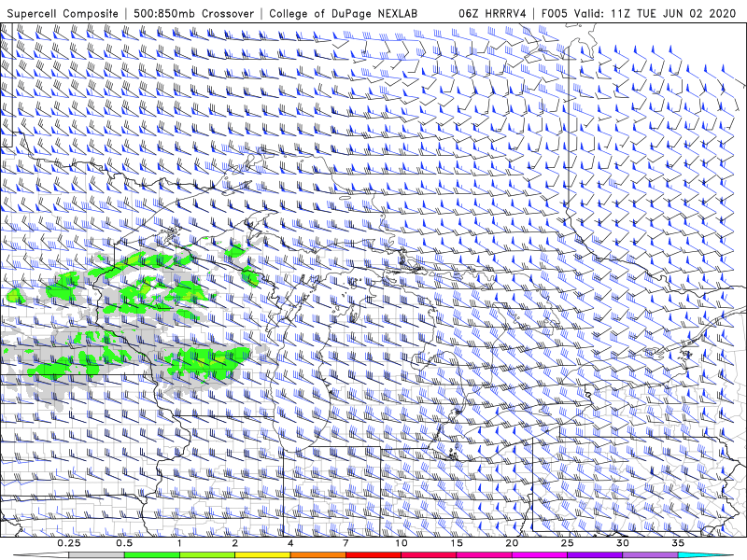Click the '20' color scale label
This screenshot has width=747, height=560.
(512, 543)
